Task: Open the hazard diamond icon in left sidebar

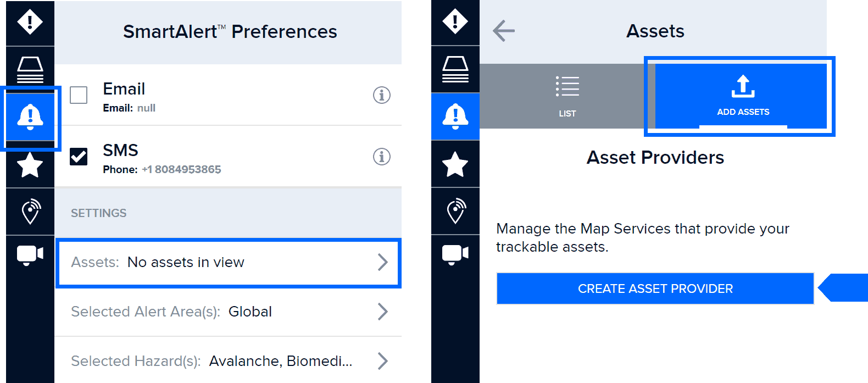Action: click(30, 23)
